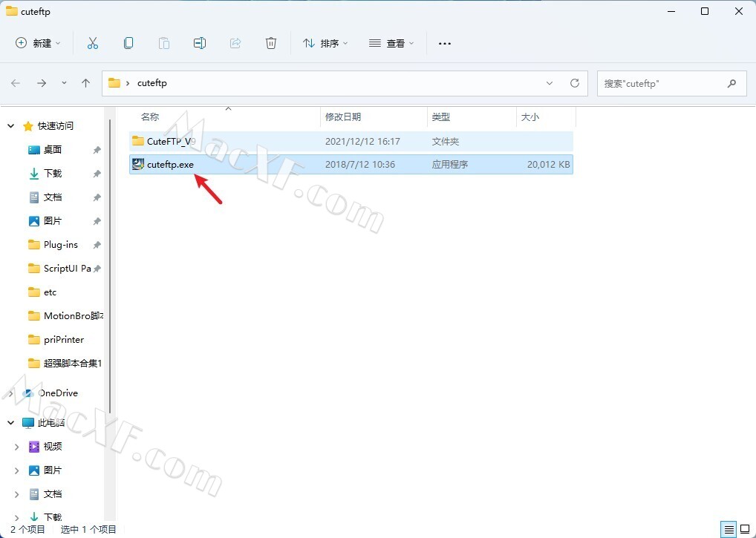Select 文档 in quick access

click(53, 197)
